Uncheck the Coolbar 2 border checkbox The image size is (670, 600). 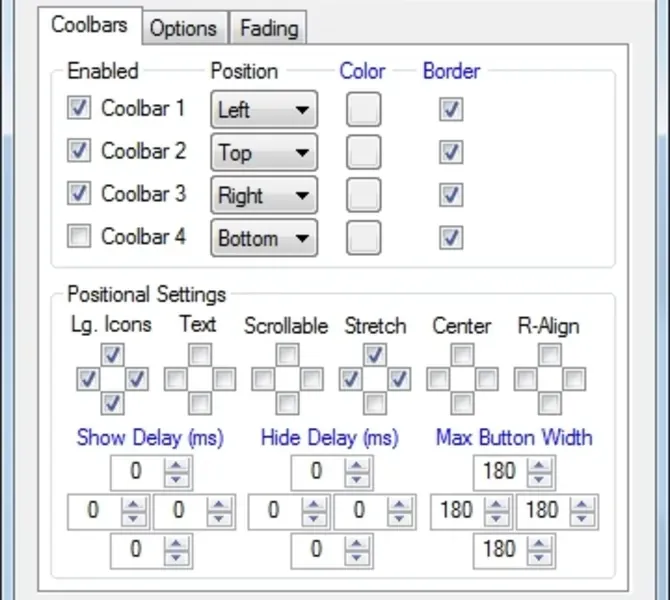(451, 152)
